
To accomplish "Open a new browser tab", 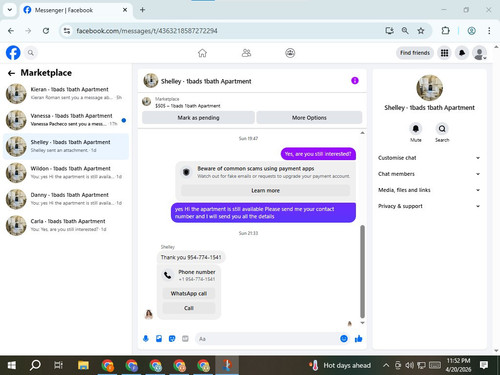I will click(142, 10).
